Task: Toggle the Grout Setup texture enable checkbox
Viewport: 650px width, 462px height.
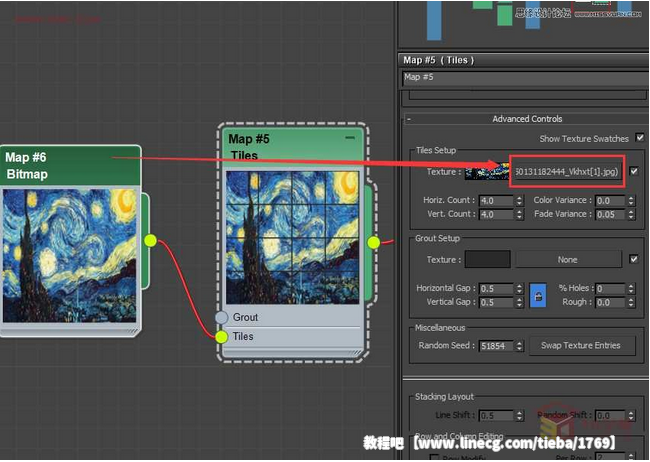Action: tap(634, 259)
